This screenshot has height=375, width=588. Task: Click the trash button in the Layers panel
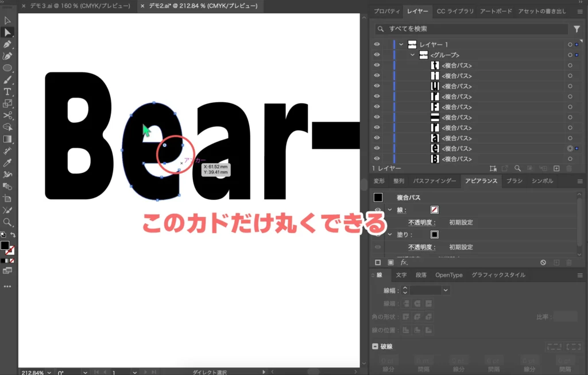point(569,168)
